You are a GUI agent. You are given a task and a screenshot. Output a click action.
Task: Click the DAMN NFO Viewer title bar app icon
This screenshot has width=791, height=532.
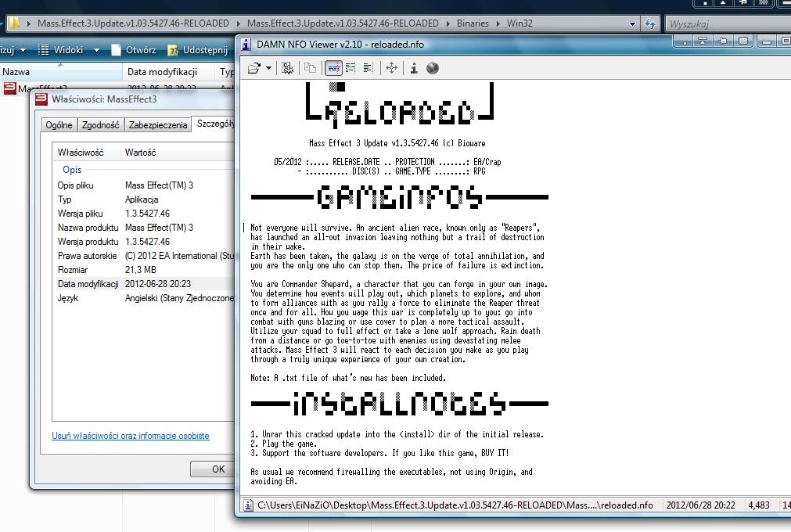[x=246, y=45]
